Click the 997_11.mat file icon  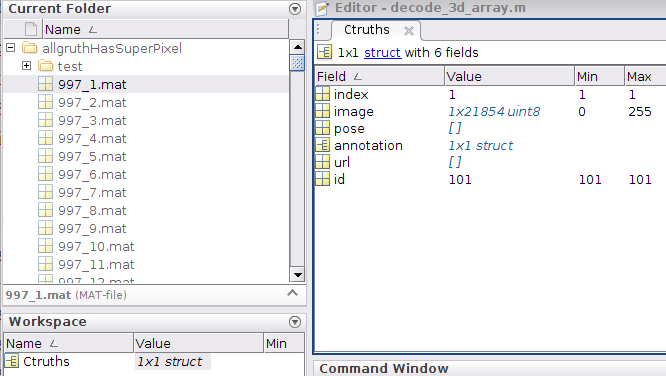(x=45, y=264)
